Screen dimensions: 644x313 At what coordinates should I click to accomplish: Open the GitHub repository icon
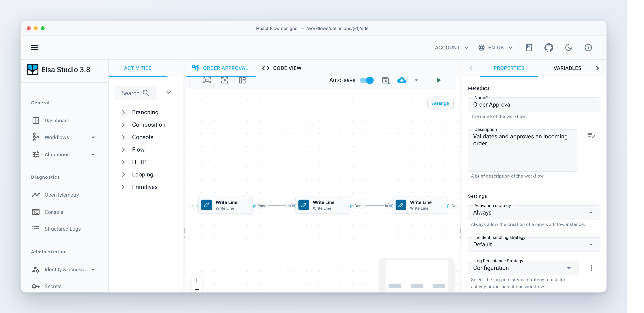(548, 48)
